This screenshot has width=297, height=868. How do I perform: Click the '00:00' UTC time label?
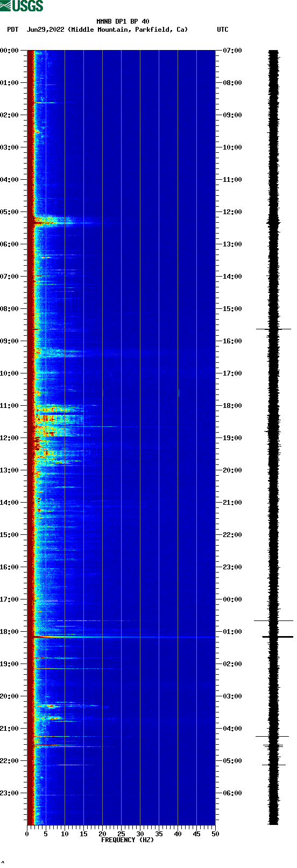[x=232, y=599]
